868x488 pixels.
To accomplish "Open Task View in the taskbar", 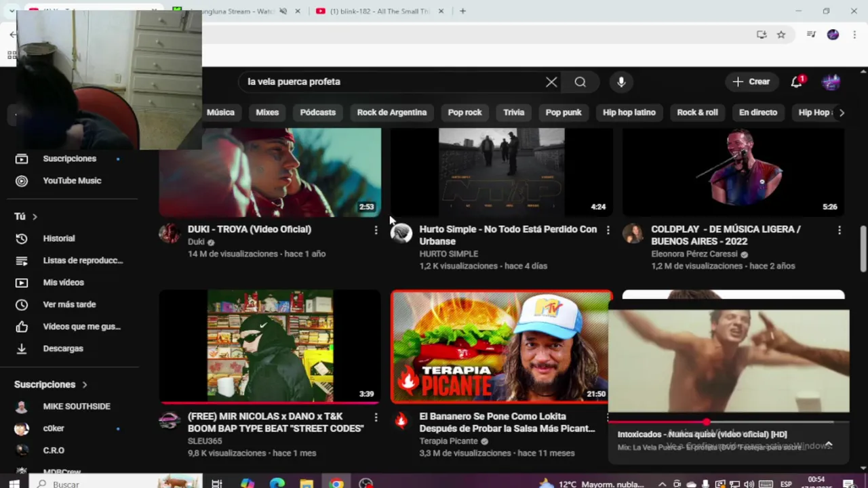I will (x=217, y=484).
